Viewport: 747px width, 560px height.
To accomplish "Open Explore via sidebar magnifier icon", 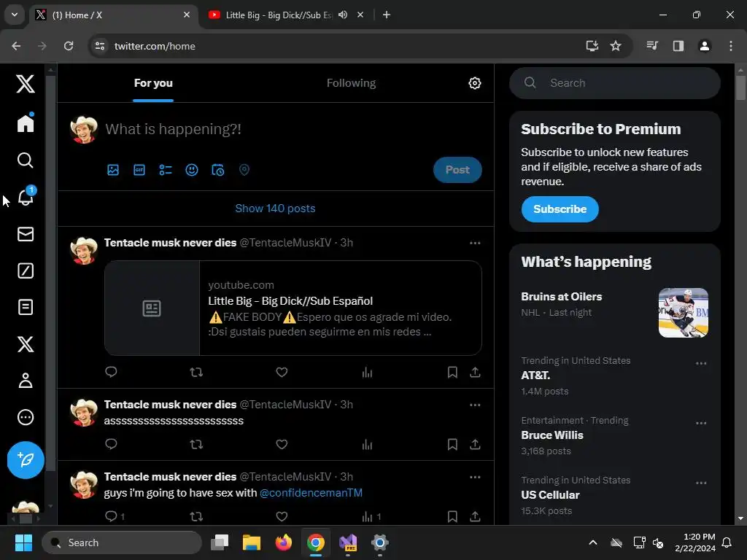I will (x=26, y=160).
